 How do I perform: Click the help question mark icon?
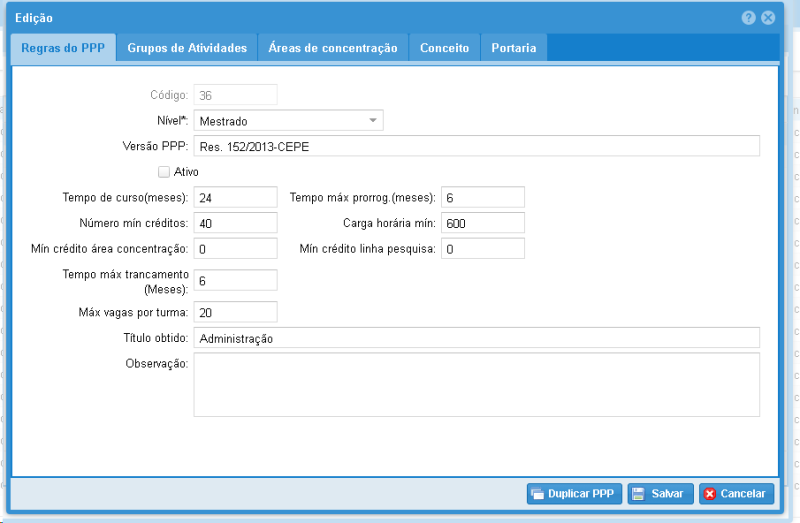(748, 18)
